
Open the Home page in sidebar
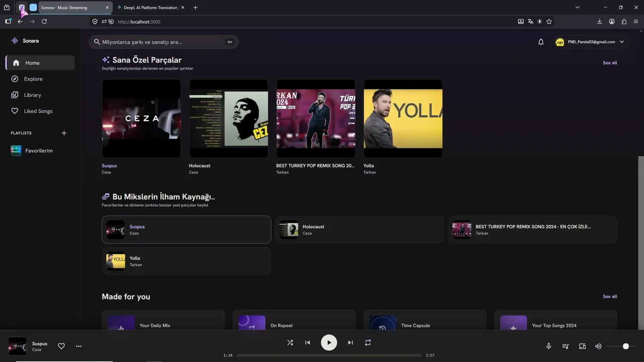coord(40,63)
